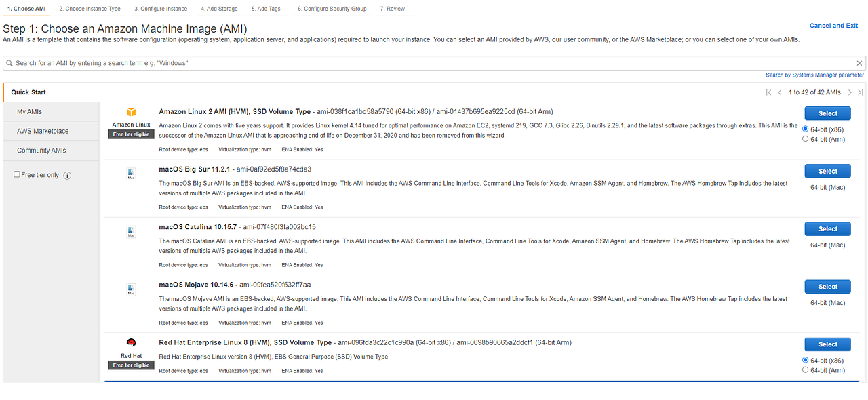Viewport: 868px width, 400px height.
Task: Select 64-bit (Arm) for Amazon Linux 2
Action: [x=806, y=139]
